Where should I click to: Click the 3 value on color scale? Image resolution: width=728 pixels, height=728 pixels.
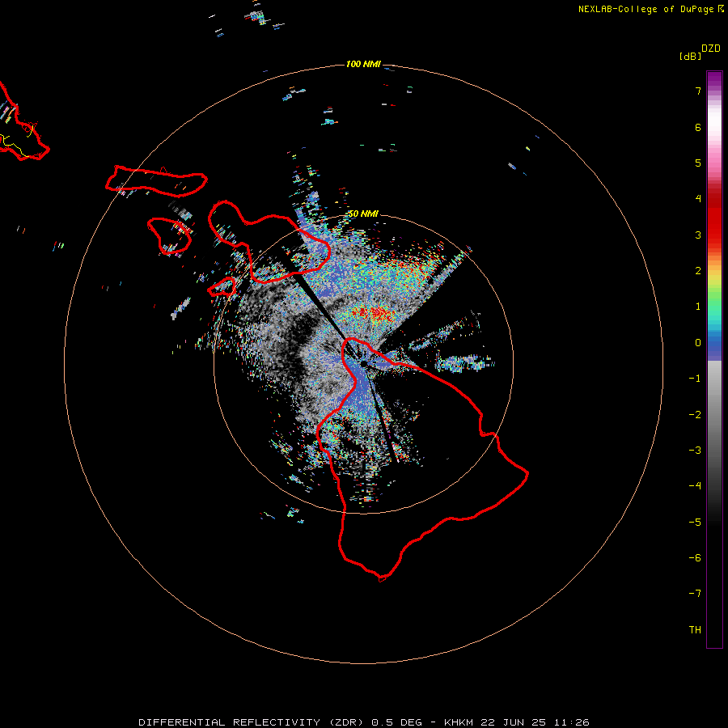(x=698, y=235)
